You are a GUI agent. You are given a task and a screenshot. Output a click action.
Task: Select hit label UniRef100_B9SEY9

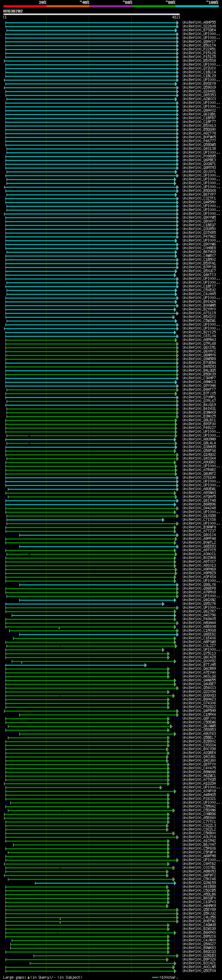point(199,84)
